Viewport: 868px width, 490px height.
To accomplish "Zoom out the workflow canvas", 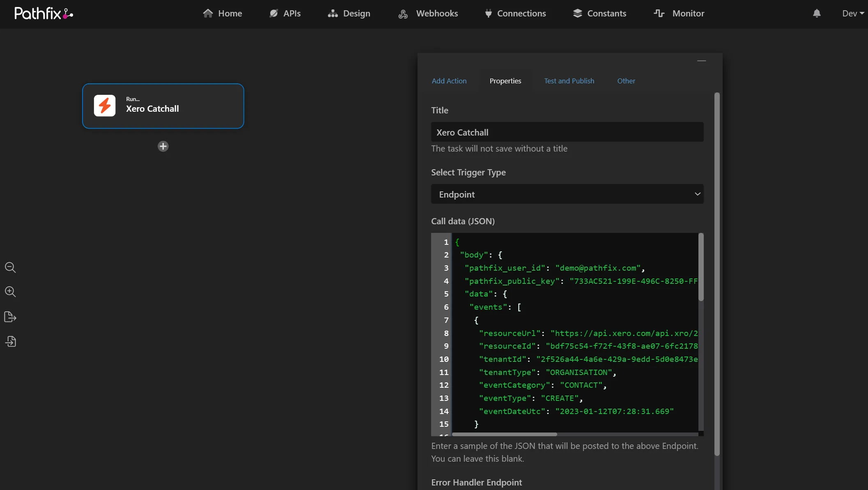I will click(10, 268).
